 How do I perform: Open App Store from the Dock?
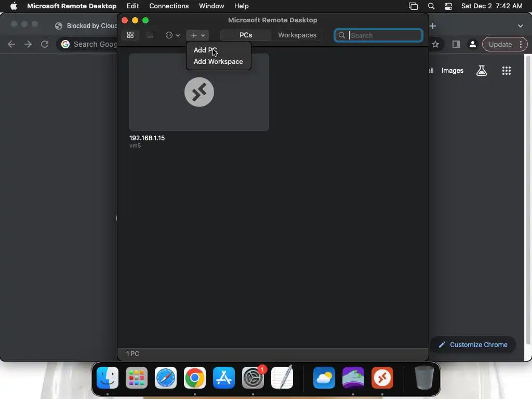click(224, 378)
